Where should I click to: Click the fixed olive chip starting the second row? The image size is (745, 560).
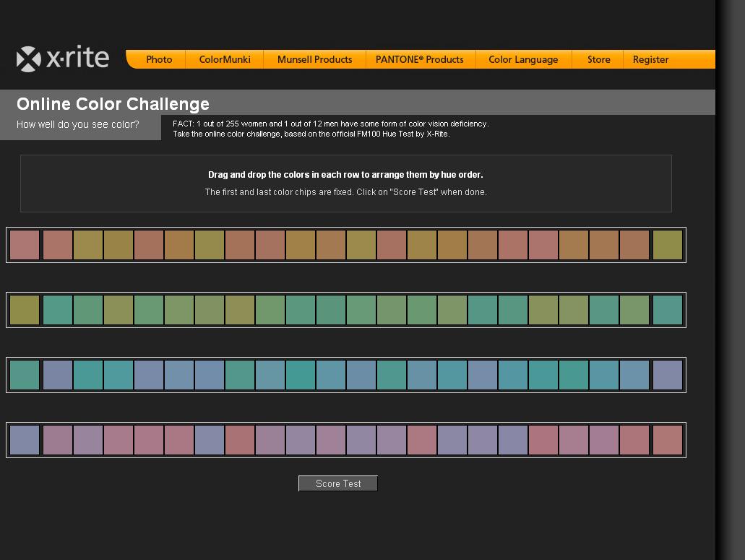click(x=25, y=310)
